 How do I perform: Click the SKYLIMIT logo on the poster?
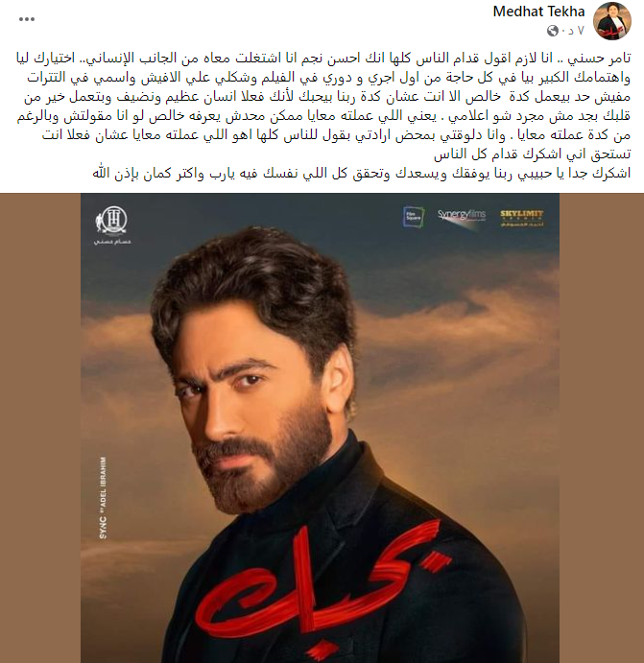coord(522,214)
